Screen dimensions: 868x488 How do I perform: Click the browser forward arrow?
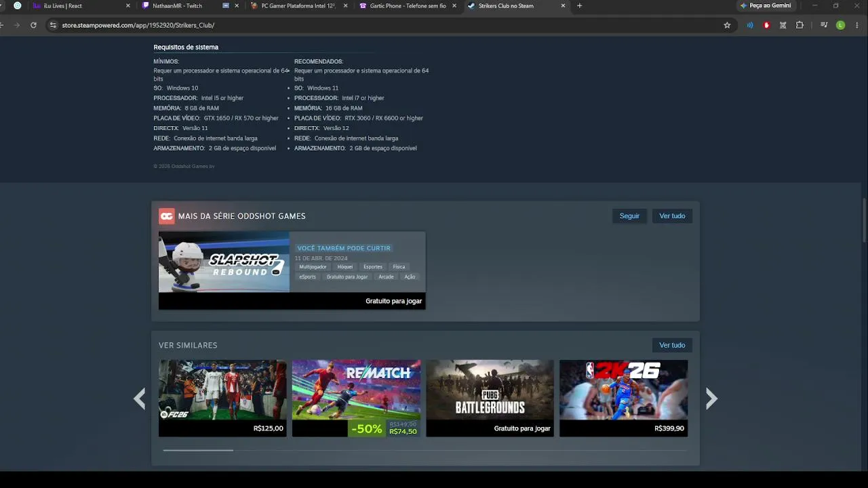(17, 25)
